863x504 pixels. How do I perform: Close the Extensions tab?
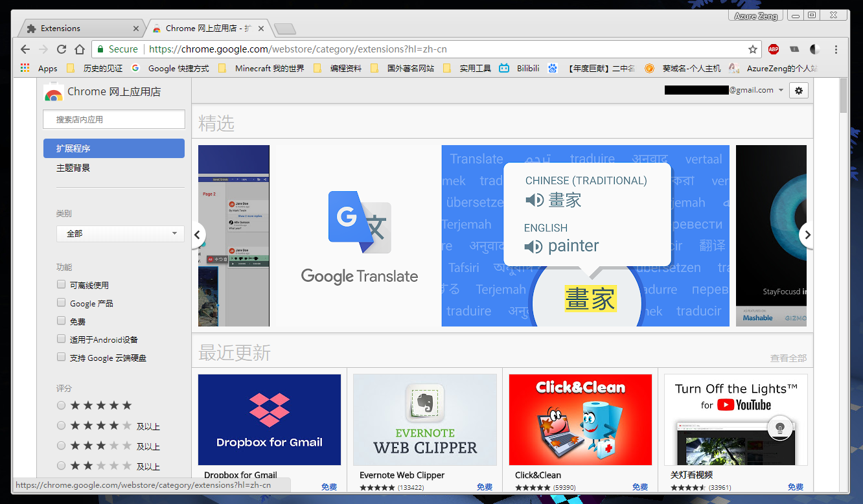tap(136, 29)
